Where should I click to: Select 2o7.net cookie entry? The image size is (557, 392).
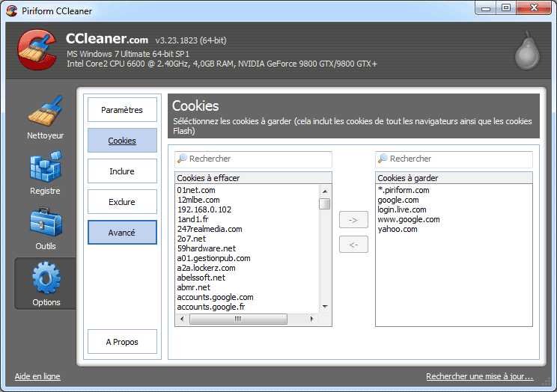pyautogui.click(x=191, y=239)
